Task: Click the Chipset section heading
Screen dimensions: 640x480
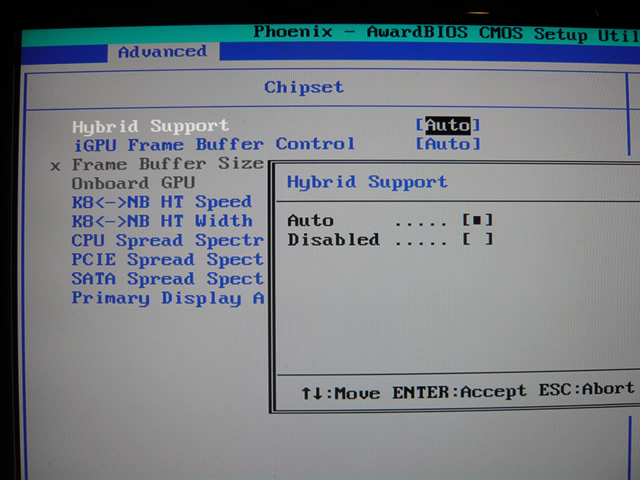Action: [x=304, y=87]
